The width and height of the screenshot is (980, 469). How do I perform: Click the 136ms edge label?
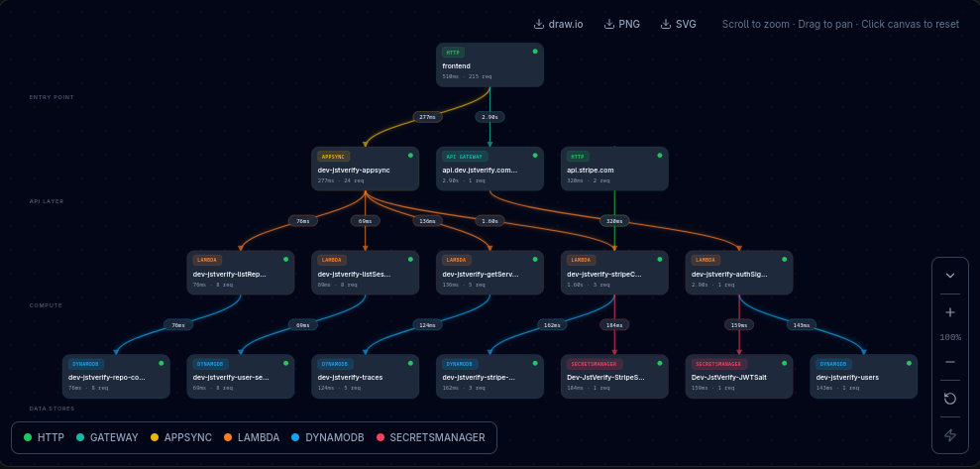tap(427, 221)
